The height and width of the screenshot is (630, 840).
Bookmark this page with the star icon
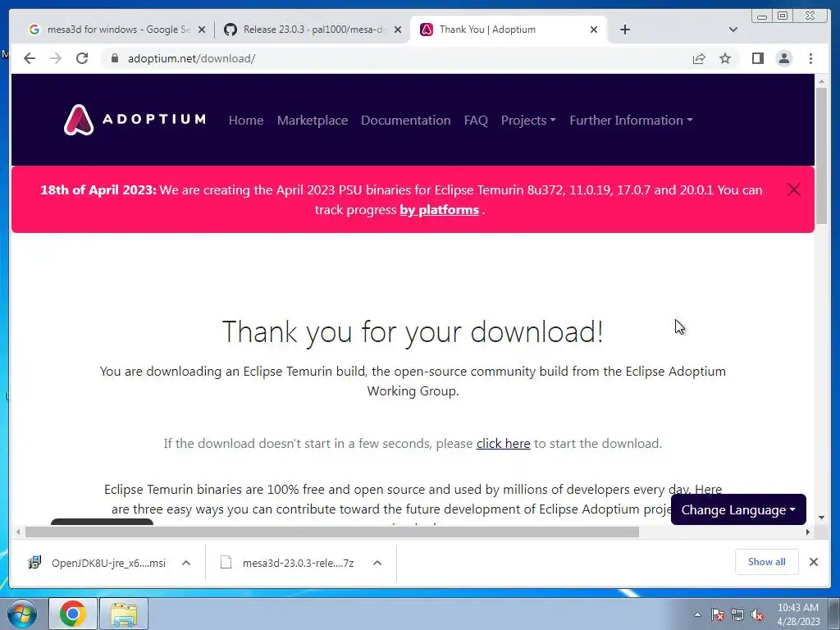pyautogui.click(x=725, y=58)
